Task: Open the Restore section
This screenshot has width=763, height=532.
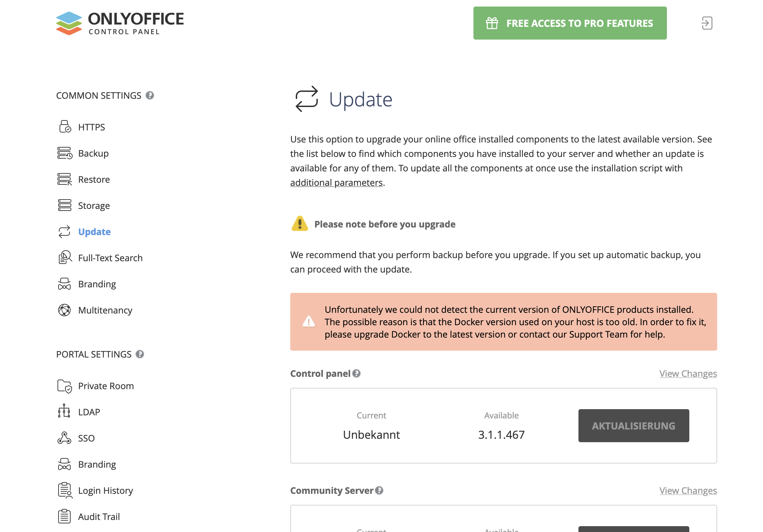Action: [x=94, y=179]
